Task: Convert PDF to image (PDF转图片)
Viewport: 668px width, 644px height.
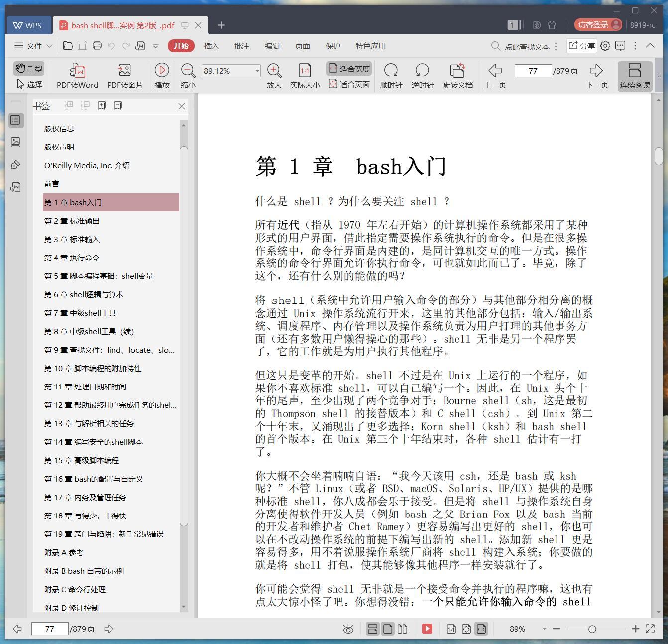Action: (125, 76)
